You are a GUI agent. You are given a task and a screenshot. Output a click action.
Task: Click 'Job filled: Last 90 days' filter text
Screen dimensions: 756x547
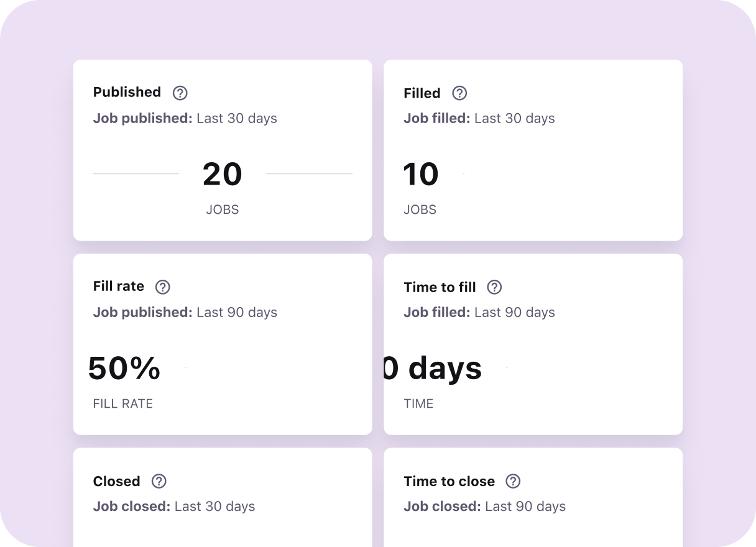pyautogui.click(x=479, y=312)
